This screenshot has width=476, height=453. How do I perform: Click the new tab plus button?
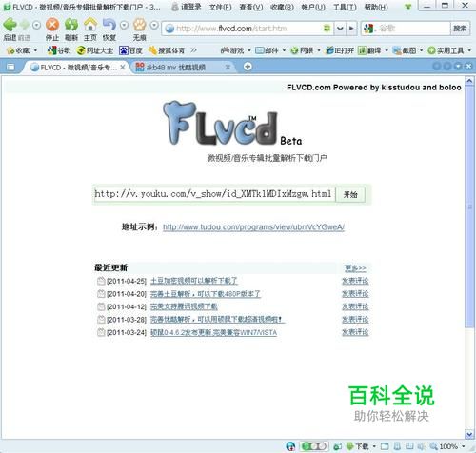[x=248, y=67]
